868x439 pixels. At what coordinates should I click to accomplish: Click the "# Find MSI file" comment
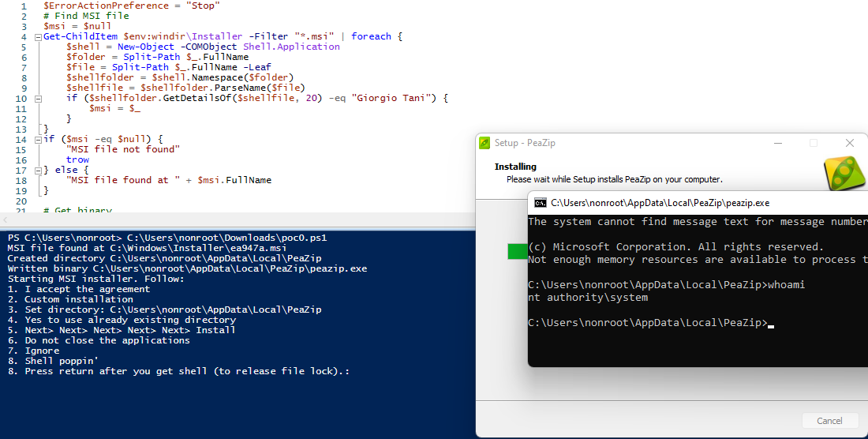click(x=86, y=16)
